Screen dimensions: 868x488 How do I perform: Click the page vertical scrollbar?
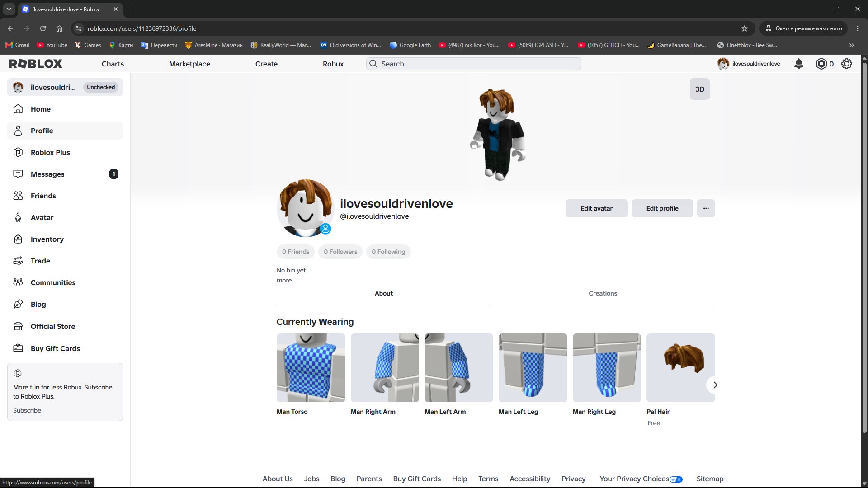864,247
